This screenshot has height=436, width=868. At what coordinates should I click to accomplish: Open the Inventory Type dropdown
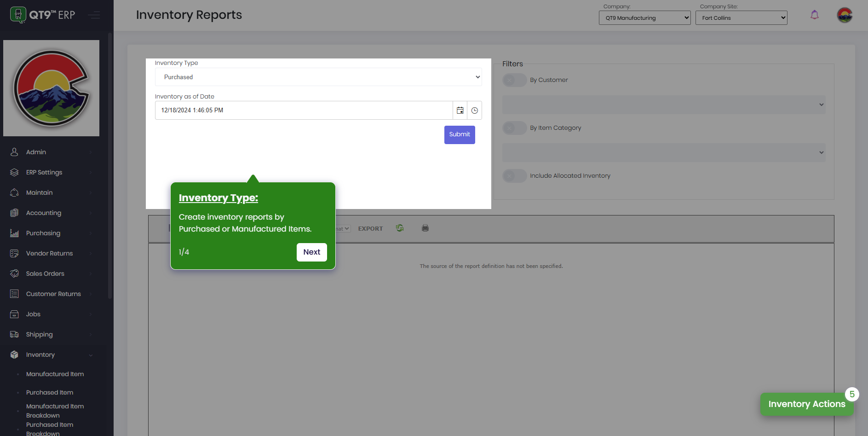point(318,77)
